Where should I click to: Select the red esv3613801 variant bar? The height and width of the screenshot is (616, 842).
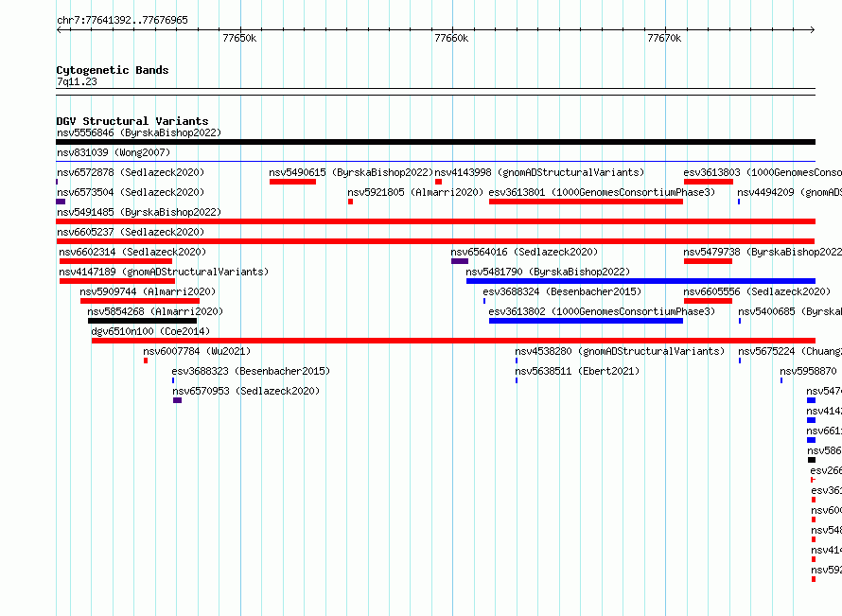click(x=586, y=202)
